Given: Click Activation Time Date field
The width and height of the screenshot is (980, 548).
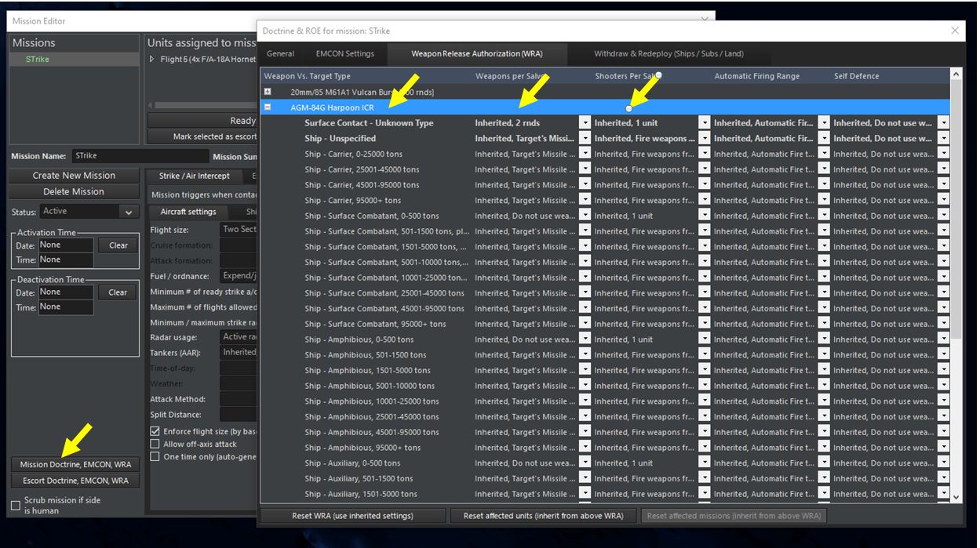Looking at the screenshot, I should click(x=65, y=245).
